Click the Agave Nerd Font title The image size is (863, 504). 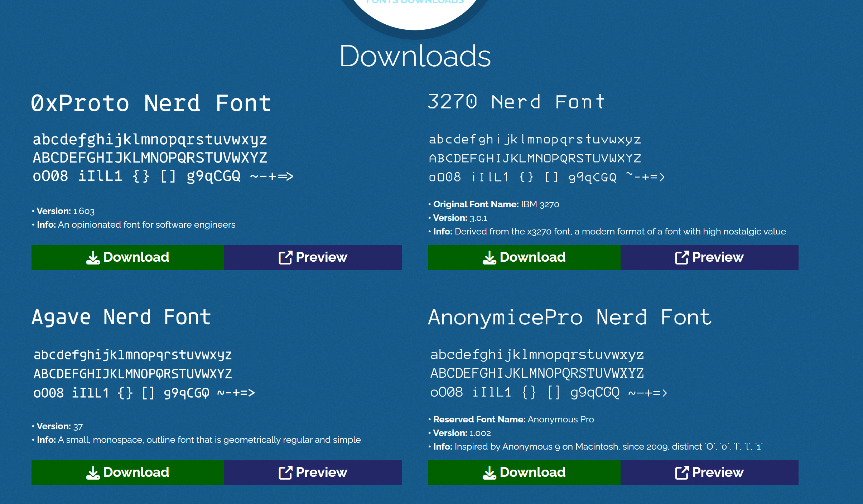pyautogui.click(x=121, y=318)
